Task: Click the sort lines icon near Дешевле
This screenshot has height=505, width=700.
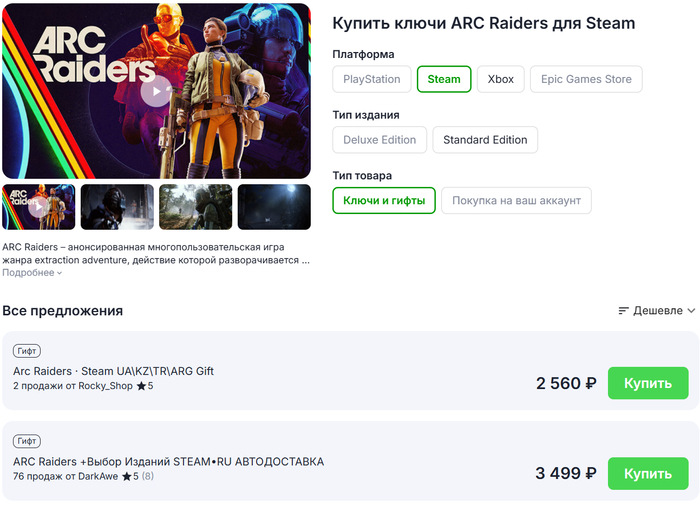Action: click(624, 311)
